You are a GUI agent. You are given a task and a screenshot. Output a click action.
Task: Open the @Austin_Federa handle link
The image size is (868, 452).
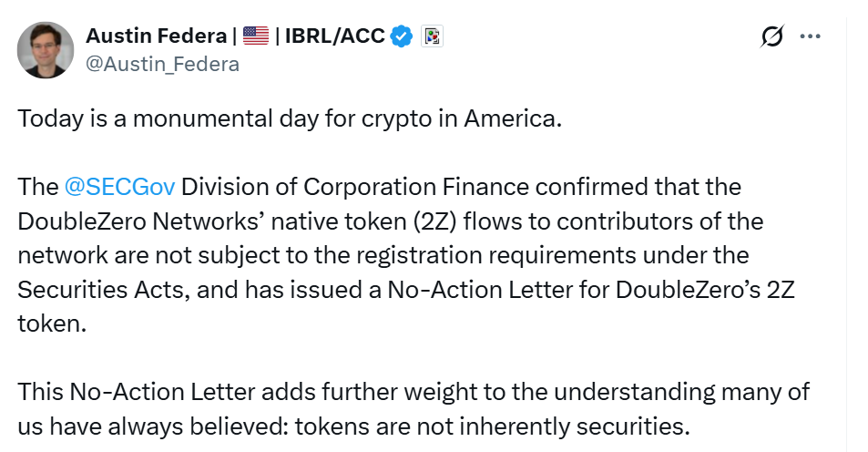162,64
